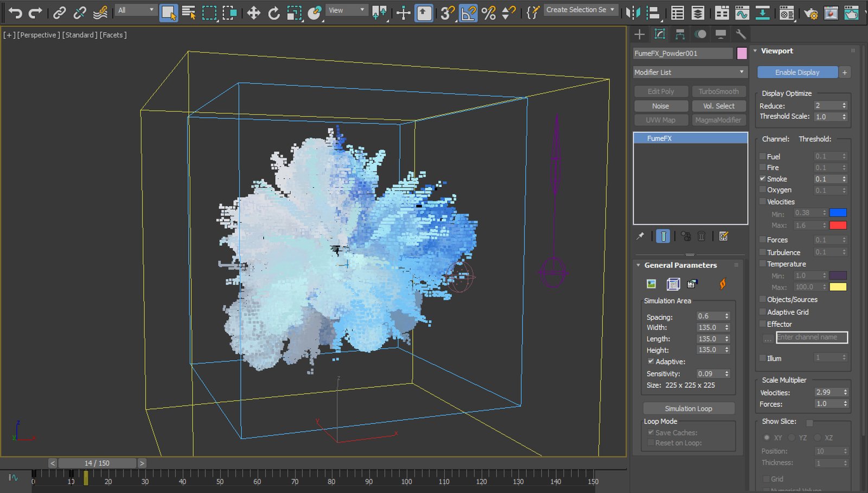
Task: Click the remove modifier trash icon
Action: click(x=702, y=236)
